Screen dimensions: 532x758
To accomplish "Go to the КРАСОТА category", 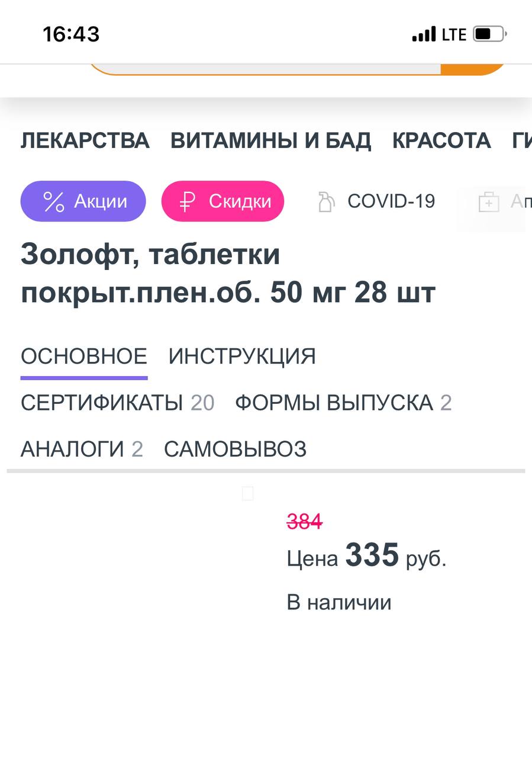I will pyautogui.click(x=441, y=141).
